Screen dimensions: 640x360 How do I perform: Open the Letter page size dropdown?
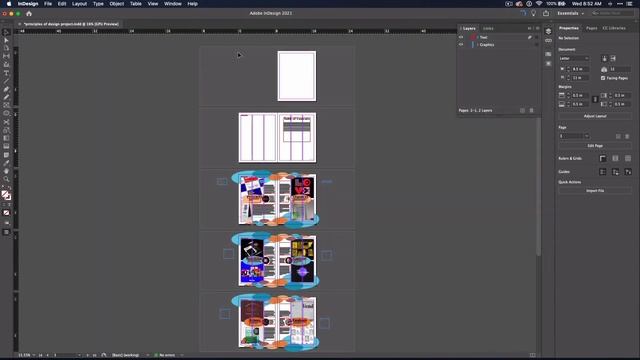coord(574,58)
